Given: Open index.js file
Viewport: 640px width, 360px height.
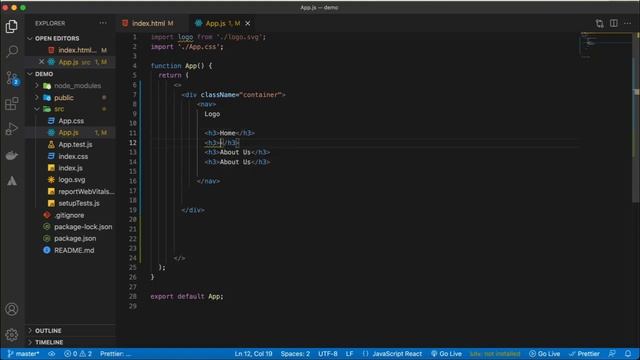Looking at the screenshot, I should tap(70, 168).
